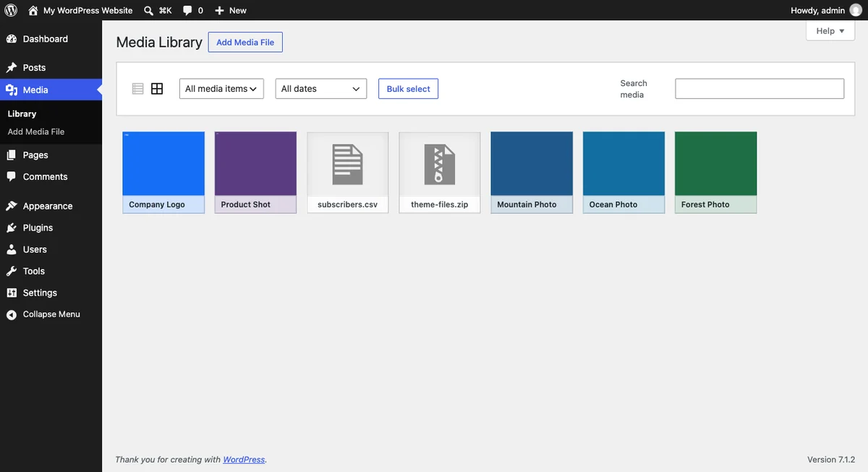
Task: Open the My WordPress Website home icon
Action: (33, 10)
